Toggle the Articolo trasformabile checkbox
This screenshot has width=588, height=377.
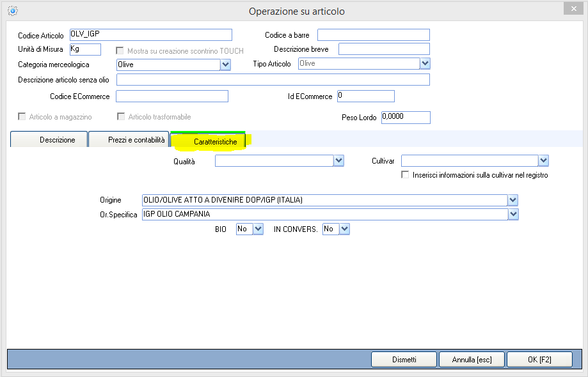click(121, 116)
